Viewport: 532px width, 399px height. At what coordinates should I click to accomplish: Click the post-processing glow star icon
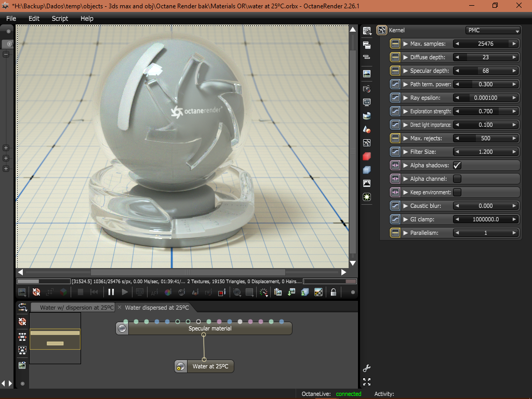367,197
